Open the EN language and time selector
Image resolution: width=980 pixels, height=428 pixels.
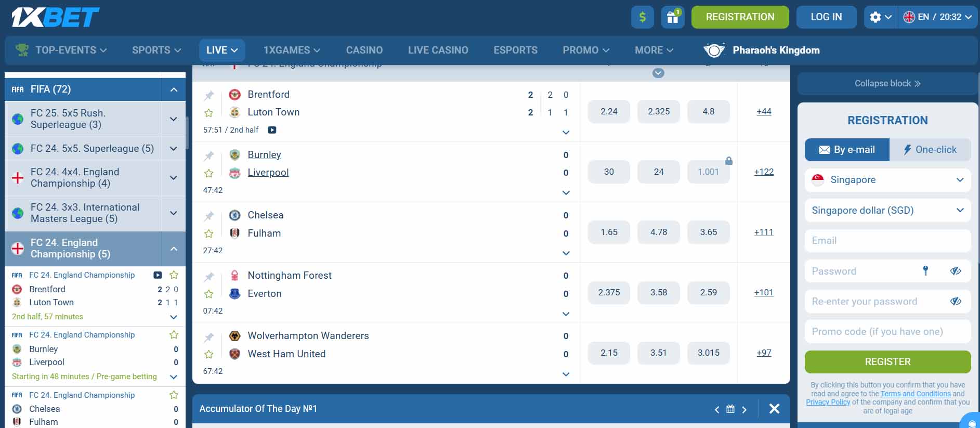click(937, 17)
